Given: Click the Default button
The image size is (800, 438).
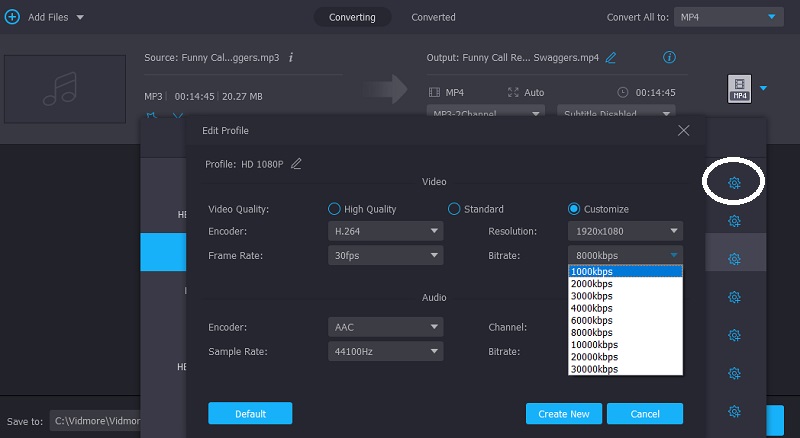Looking at the screenshot, I should pos(250,414).
